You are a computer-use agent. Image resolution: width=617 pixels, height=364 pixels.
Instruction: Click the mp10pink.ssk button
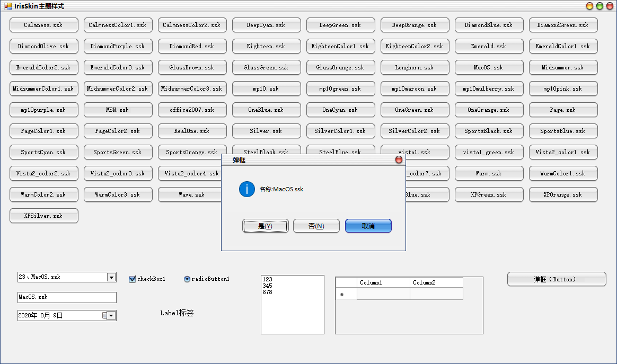click(563, 88)
